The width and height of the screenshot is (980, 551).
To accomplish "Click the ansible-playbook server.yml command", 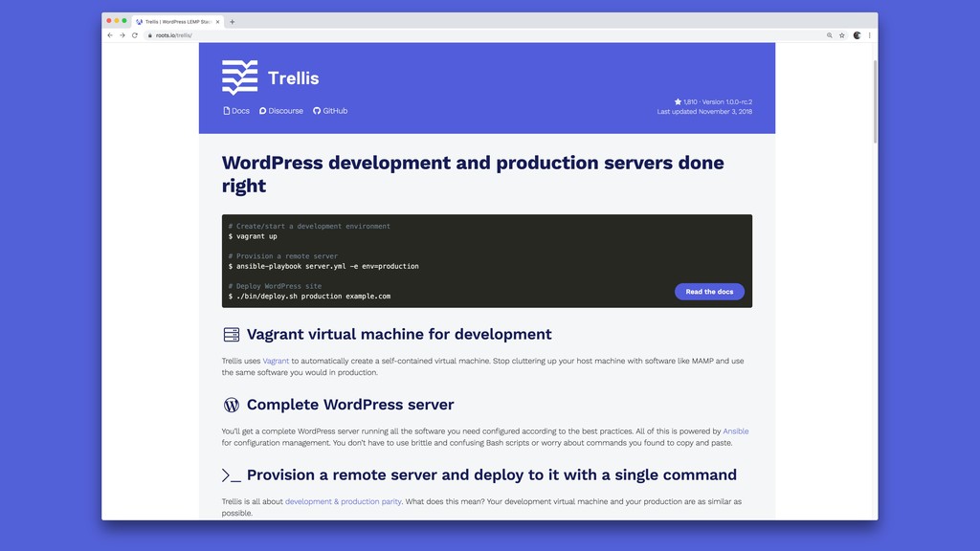I will [323, 267].
